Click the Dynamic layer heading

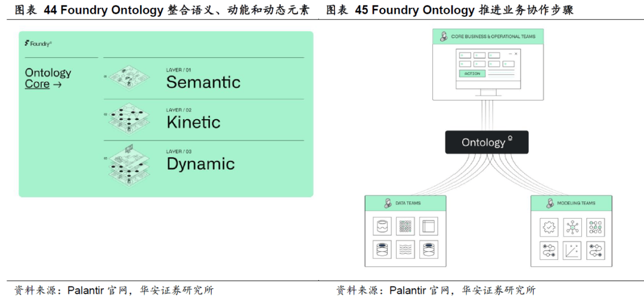pyautogui.click(x=200, y=164)
